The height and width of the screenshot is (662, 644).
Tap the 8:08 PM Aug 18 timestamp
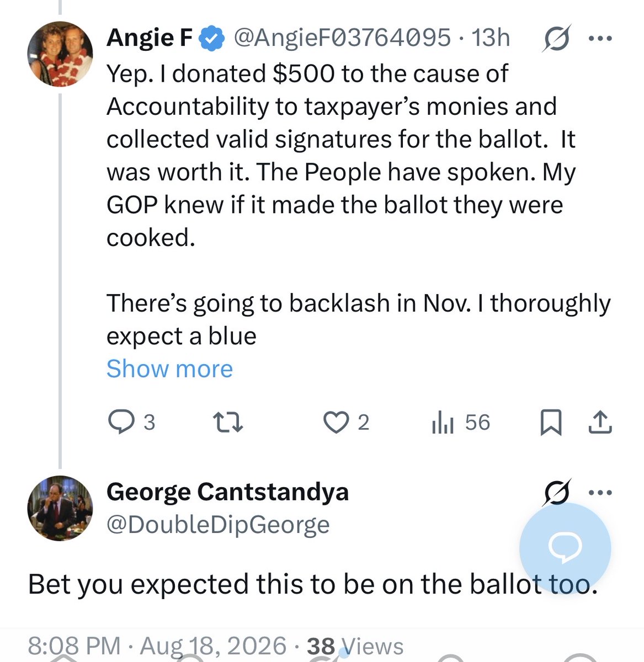pos(157,645)
